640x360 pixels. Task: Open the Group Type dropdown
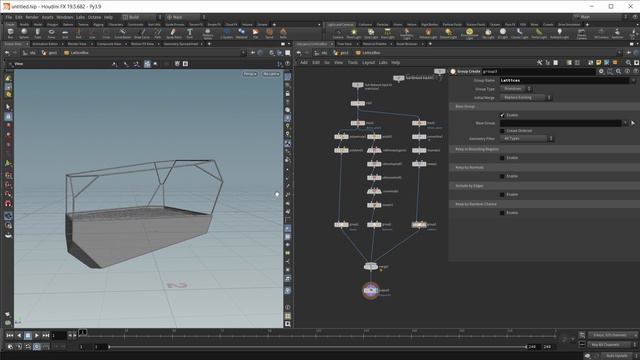(516, 89)
